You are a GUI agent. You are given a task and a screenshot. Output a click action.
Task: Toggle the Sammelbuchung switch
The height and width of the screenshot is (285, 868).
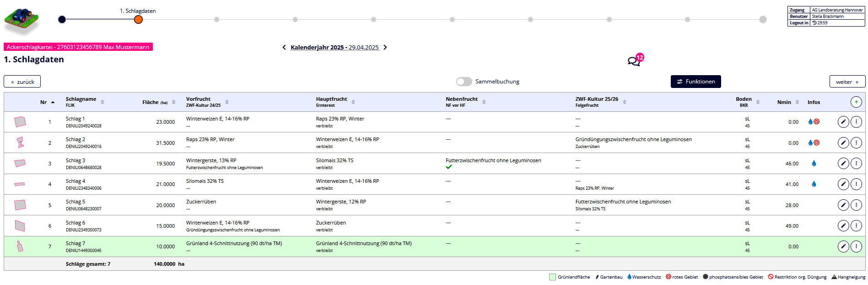464,82
